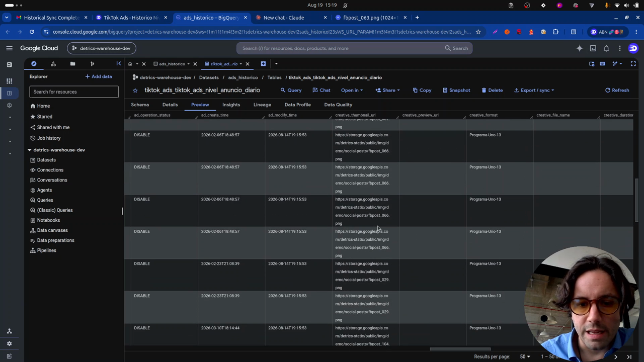Screen dimensions: 644x362
Task: Open Pipelines under detrics-warehouse-dev
Action: pos(46,250)
